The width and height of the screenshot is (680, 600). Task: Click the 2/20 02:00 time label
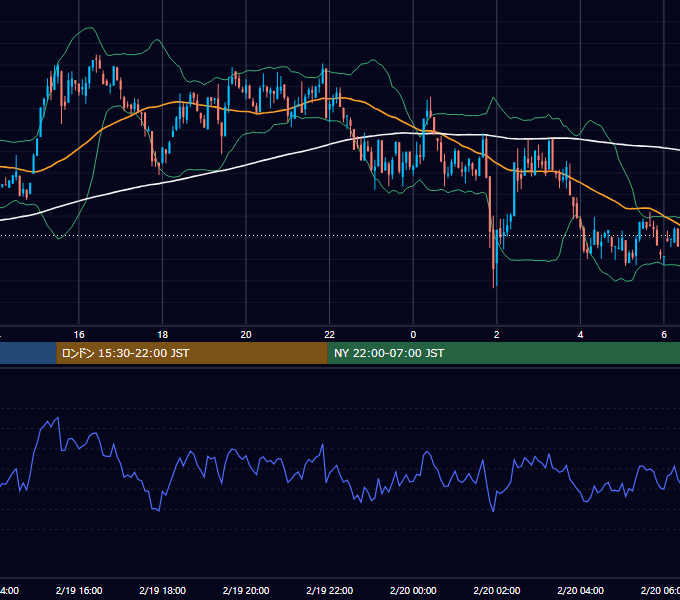coord(497,590)
